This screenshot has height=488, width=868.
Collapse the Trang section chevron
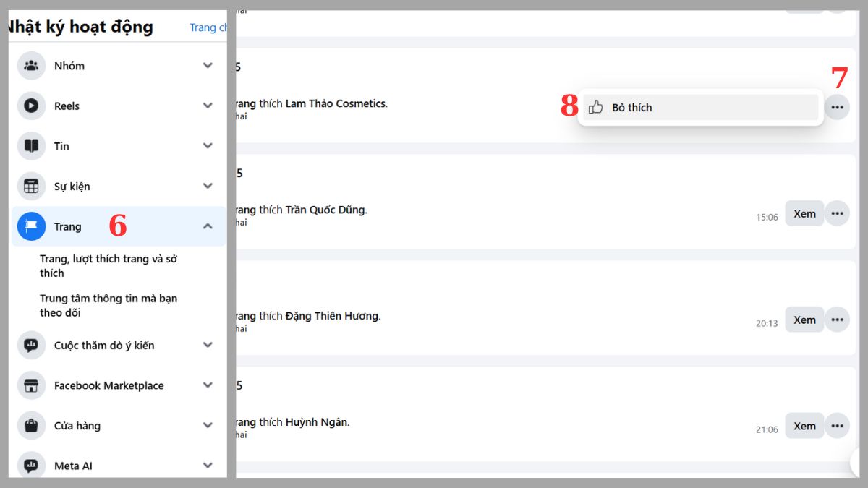click(x=208, y=226)
